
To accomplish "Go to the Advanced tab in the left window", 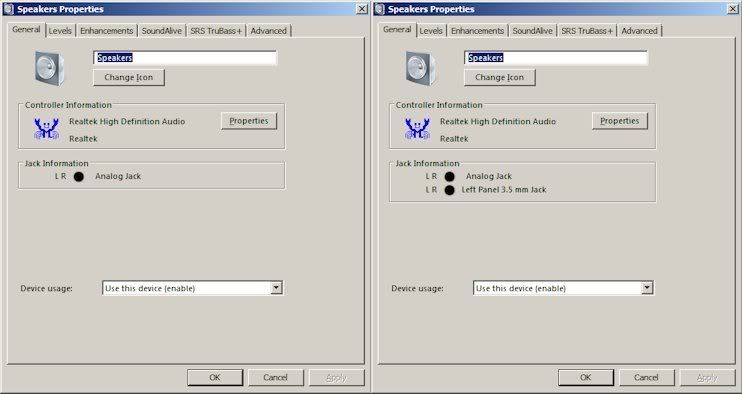I will pos(268,31).
